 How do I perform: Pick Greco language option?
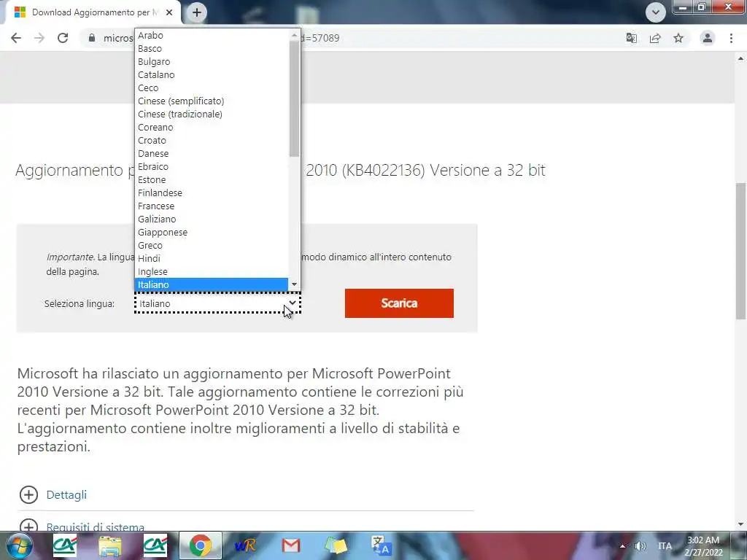click(x=212, y=245)
